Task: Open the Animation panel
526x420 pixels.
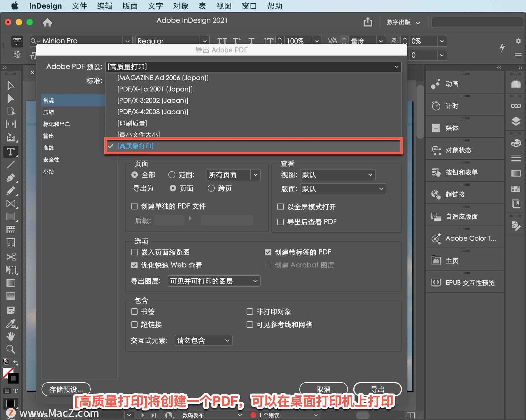Action: pyautogui.click(x=465, y=84)
